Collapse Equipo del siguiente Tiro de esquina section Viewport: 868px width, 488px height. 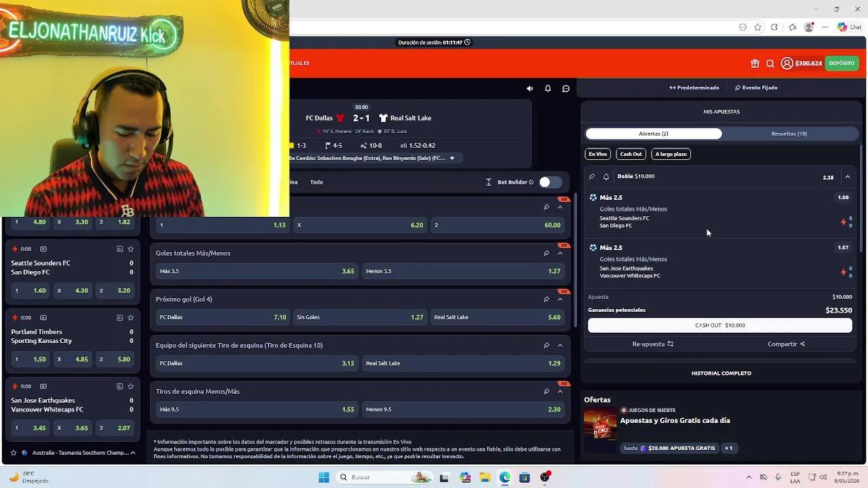tap(560, 345)
